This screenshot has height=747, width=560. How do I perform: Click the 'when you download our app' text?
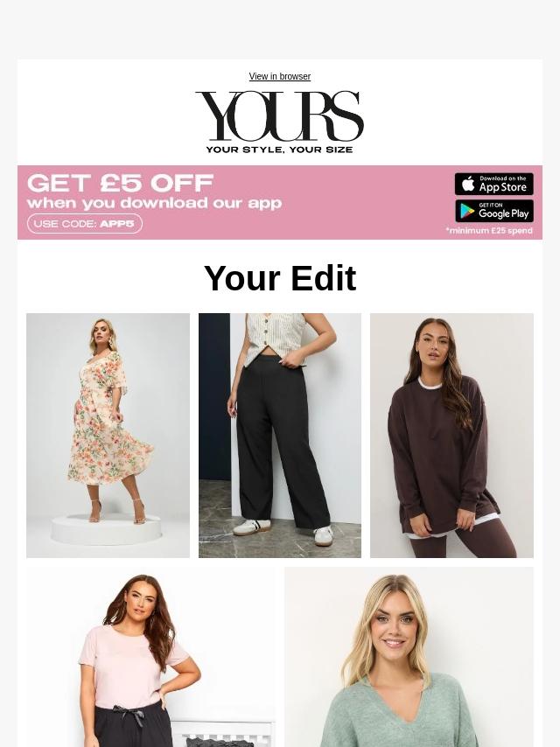pyautogui.click(x=154, y=204)
